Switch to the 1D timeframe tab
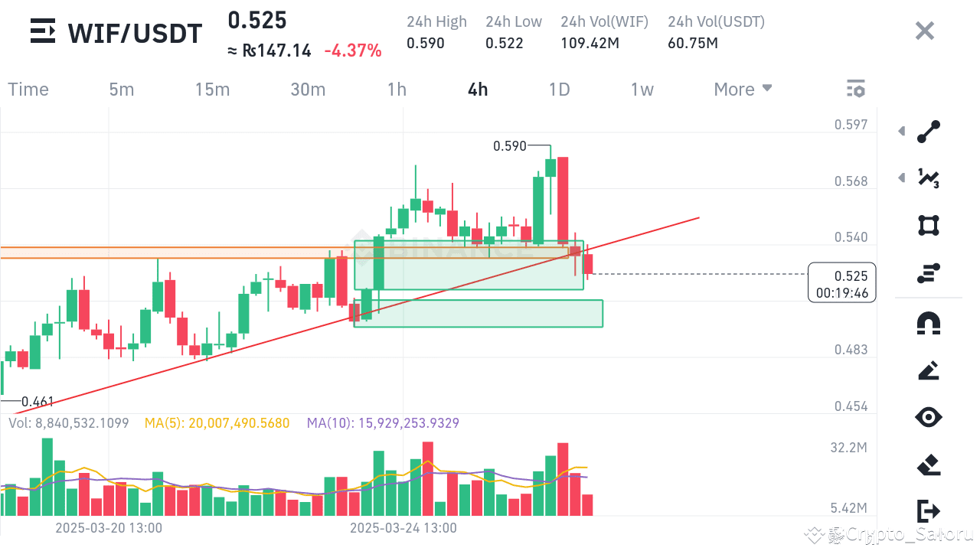 coord(559,89)
